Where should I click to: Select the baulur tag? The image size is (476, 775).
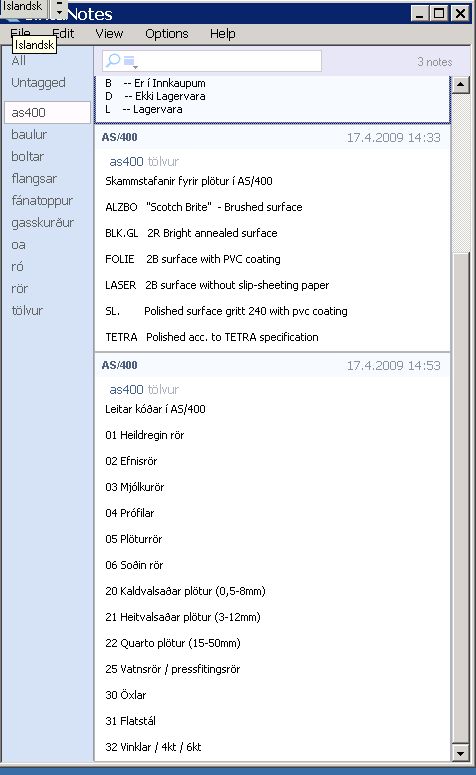29,134
